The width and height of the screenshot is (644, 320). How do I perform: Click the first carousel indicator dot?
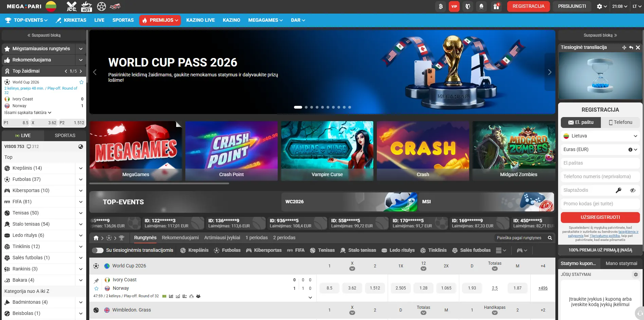(x=298, y=107)
